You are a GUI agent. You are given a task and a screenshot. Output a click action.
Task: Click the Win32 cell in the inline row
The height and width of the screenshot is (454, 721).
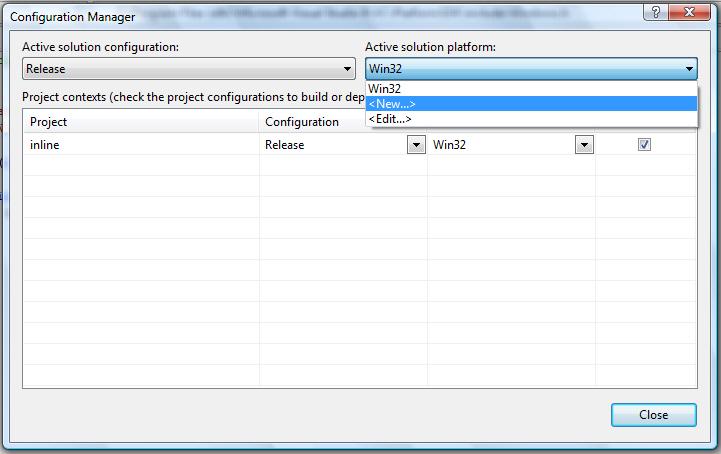click(x=502, y=145)
